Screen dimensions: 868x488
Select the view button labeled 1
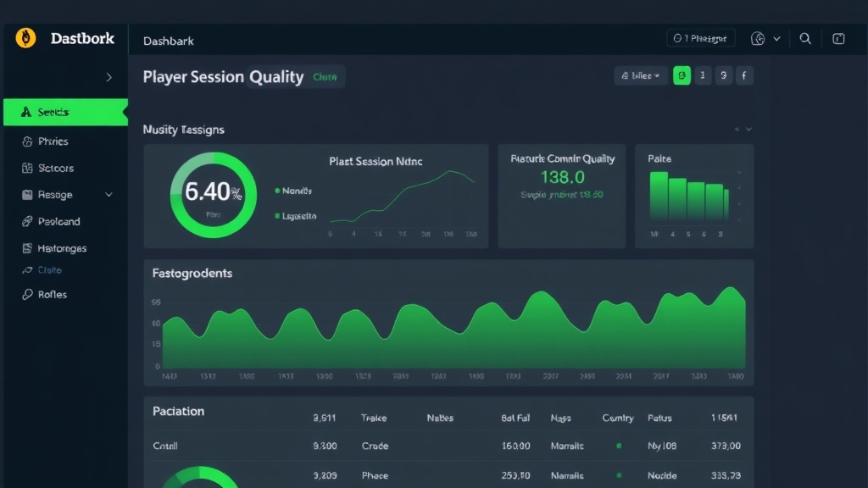point(703,75)
